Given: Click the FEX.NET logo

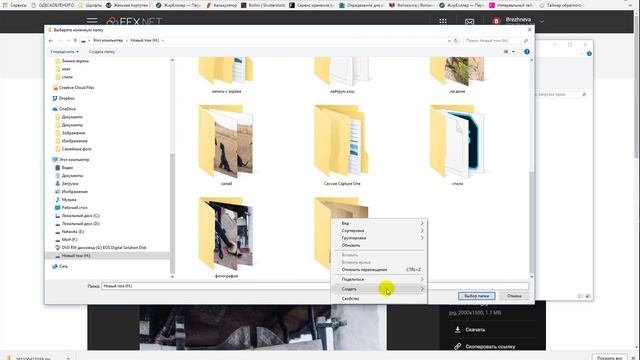Looking at the screenshot, I should [x=134, y=21].
